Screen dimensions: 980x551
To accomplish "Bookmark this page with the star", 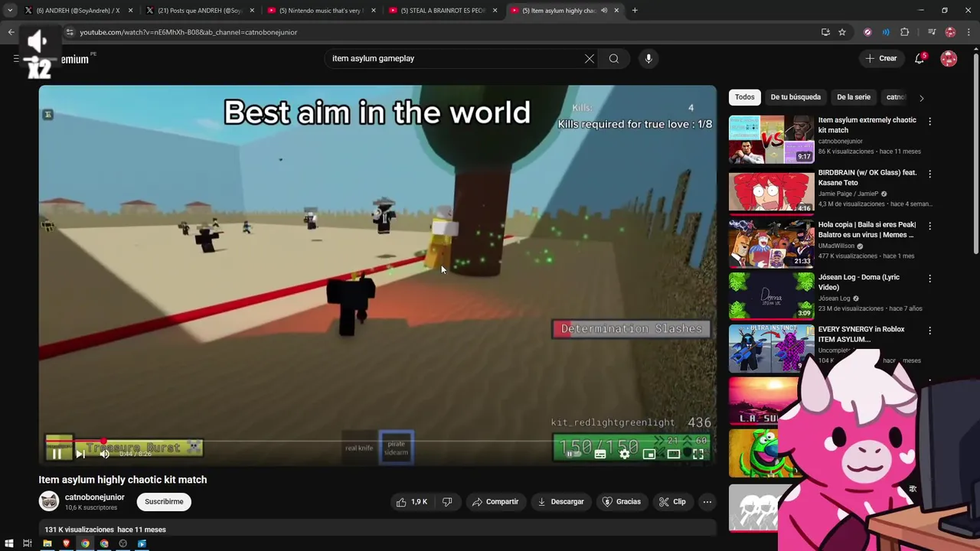I will tap(842, 32).
